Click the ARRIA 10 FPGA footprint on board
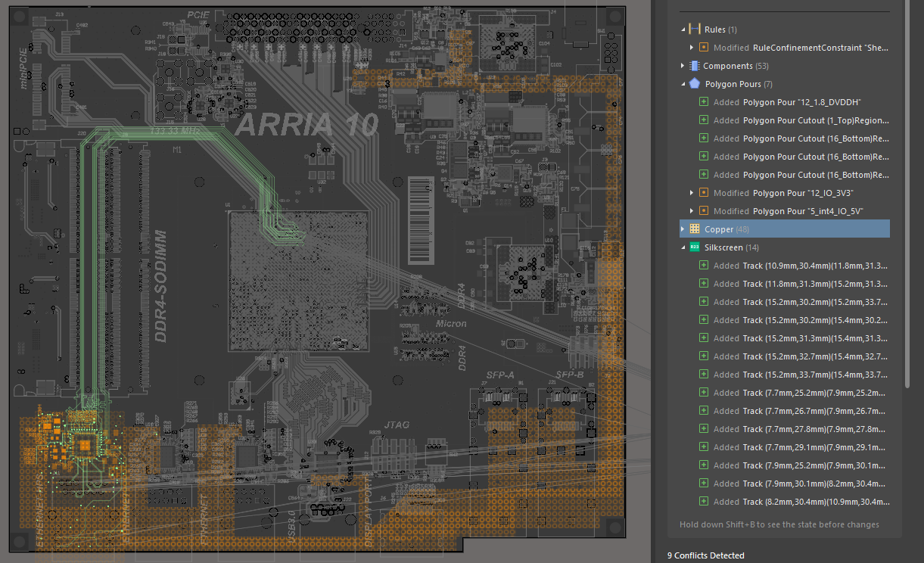Screen dimensions: 924x563 pyautogui.click(x=298, y=281)
